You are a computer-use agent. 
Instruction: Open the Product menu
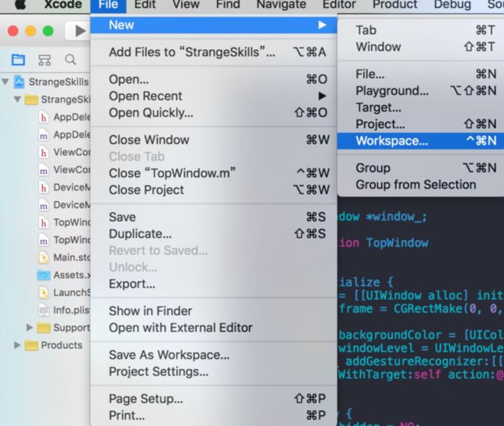(x=395, y=5)
